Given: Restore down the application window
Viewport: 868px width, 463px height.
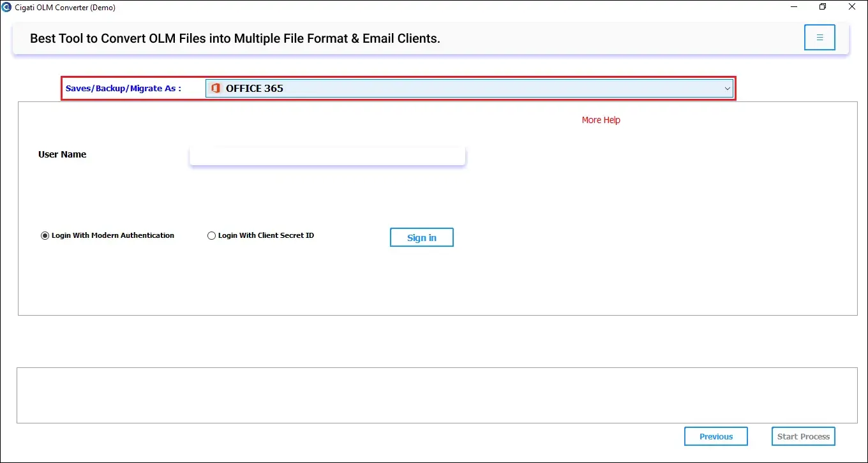Looking at the screenshot, I should 823,7.
